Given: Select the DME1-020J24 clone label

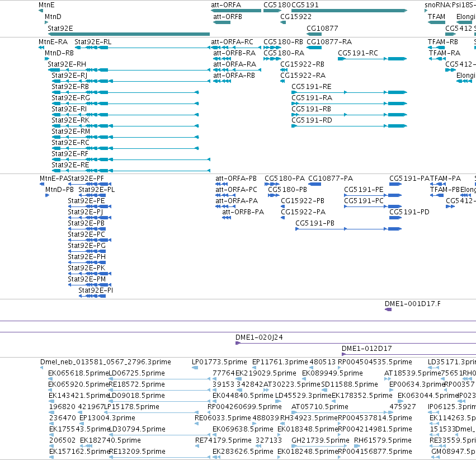Looking at the screenshot, I should pos(259,337).
